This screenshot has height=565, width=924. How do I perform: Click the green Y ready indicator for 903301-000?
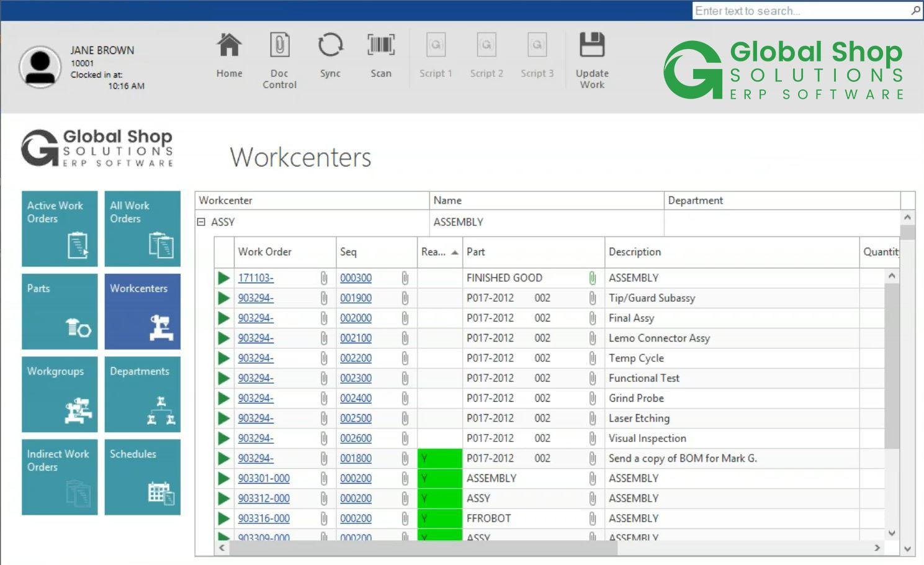click(x=439, y=478)
